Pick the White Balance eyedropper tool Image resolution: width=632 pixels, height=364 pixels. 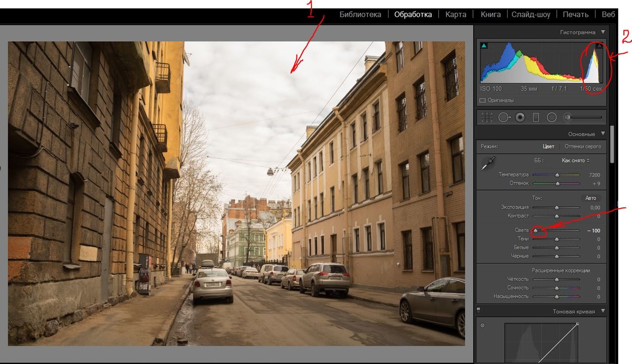click(488, 164)
